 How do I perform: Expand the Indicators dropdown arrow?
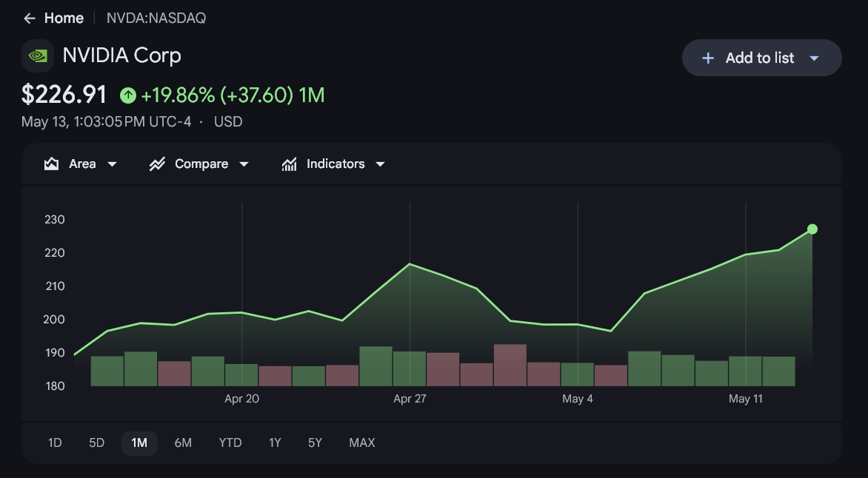point(380,164)
